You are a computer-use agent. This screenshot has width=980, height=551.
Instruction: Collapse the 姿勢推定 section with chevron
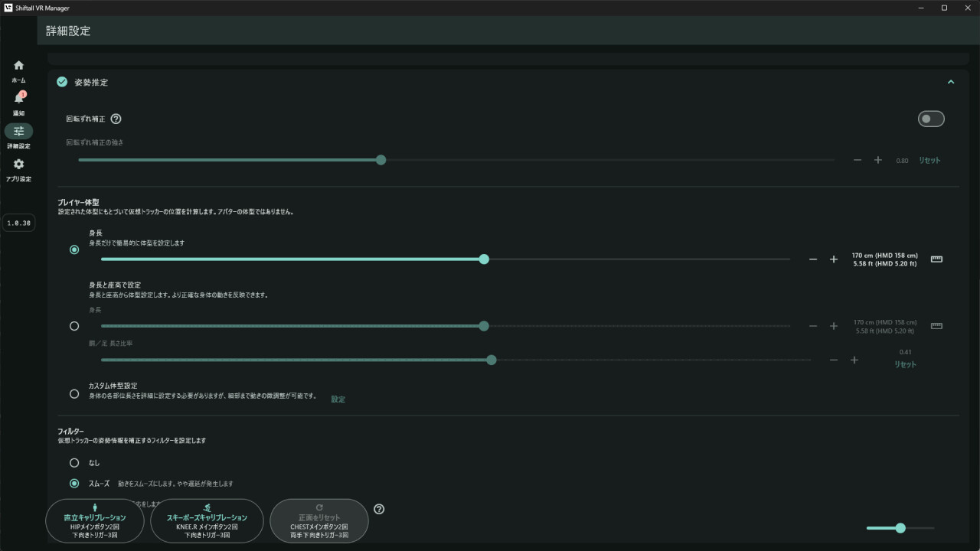tap(951, 82)
